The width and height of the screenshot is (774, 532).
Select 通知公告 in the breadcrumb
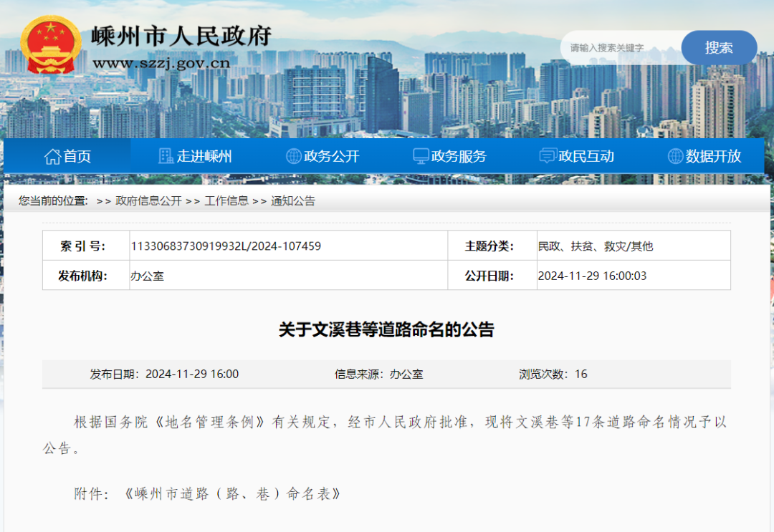tap(293, 201)
